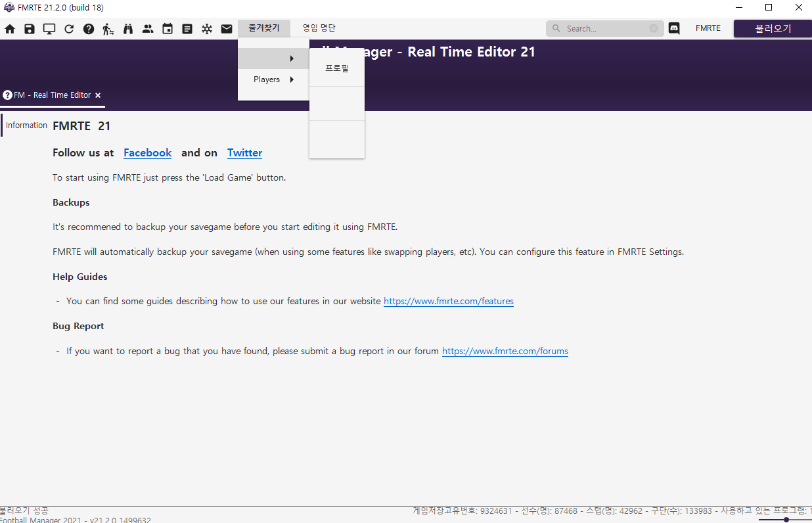Image resolution: width=812 pixels, height=523 pixels.
Task: Open the monitor display icon
Action: click(x=49, y=29)
